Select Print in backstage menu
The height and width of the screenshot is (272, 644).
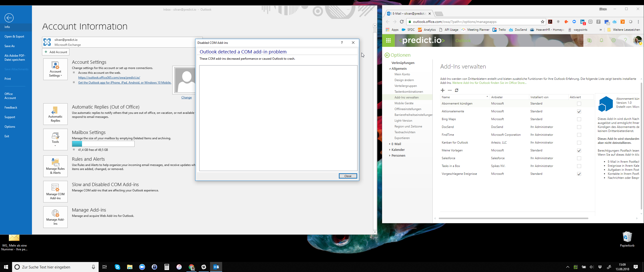click(x=8, y=79)
